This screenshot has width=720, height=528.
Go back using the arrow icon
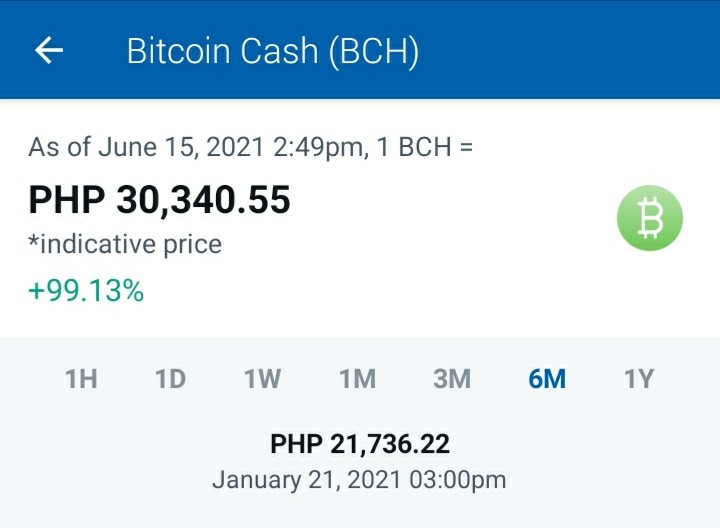pyautogui.click(x=49, y=50)
